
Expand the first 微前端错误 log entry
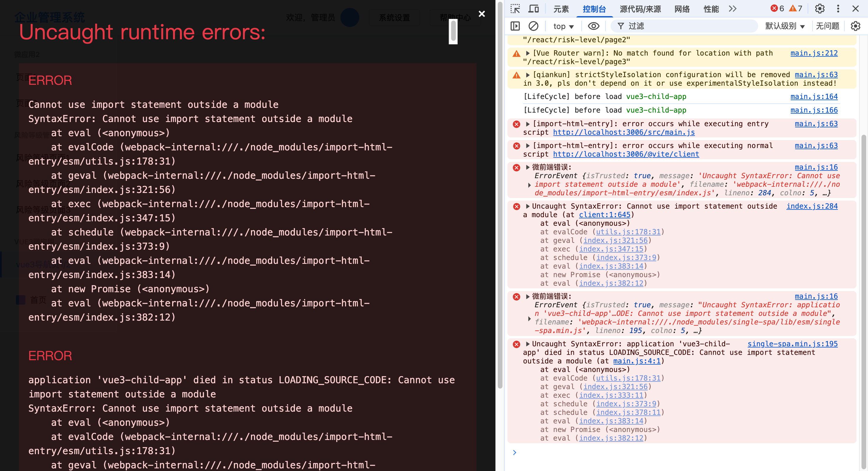click(x=528, y=167)
